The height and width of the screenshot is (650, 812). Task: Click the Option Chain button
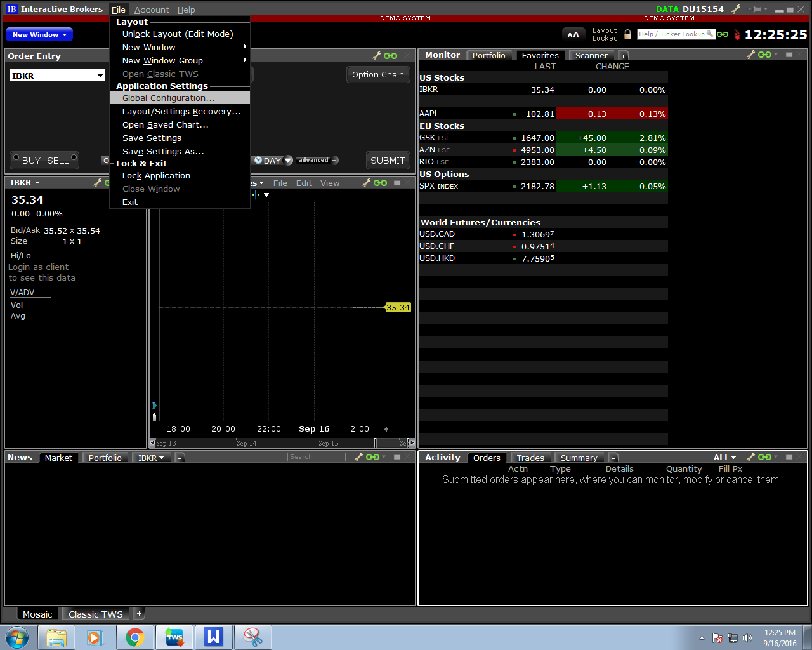point(378,74)
